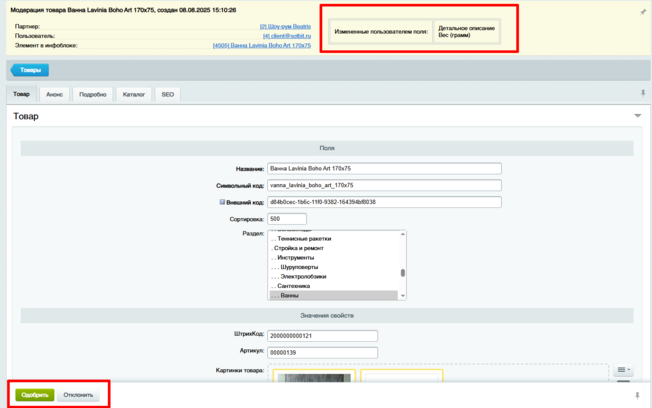Viewport: 652px width, 408px height.
Task: Click the pin icon in the header
Action: click(643, 12)
